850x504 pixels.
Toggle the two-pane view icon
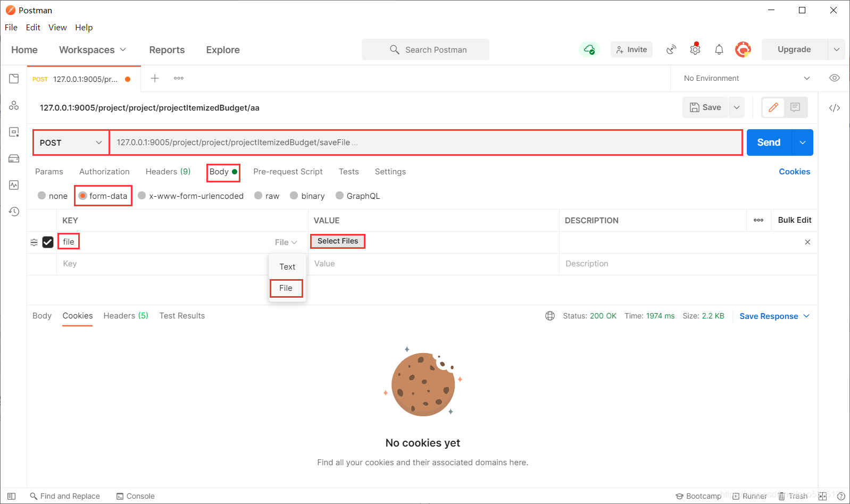click(822, 496)
